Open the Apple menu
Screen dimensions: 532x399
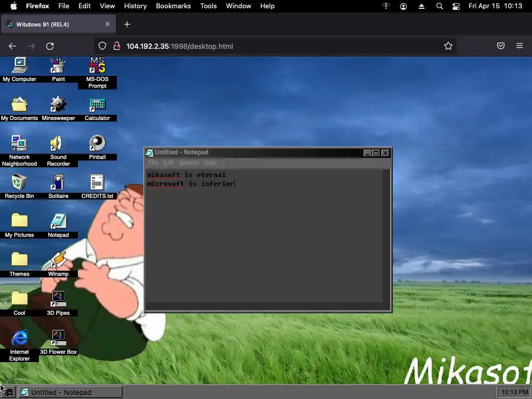[x=13, y=6]
